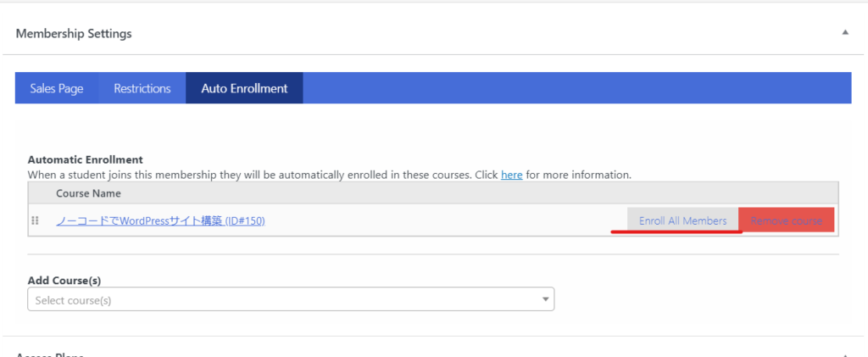This screenshot has width=868, height=357.
Task: Switch to the Restrictions tab
Action: [142, 88]
